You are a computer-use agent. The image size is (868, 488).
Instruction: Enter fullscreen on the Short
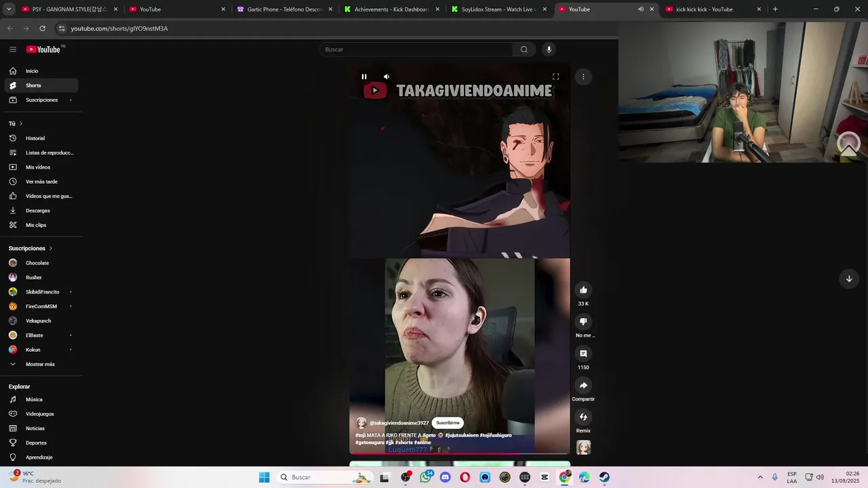tap(555, 77)
